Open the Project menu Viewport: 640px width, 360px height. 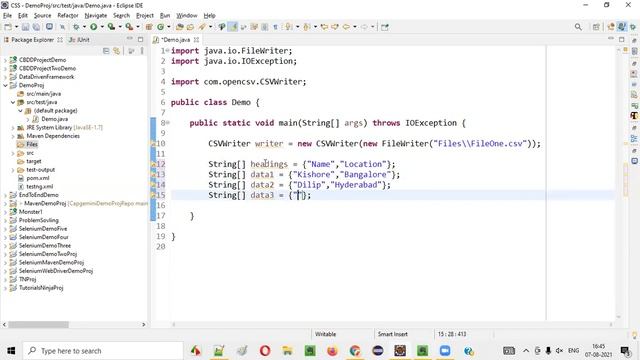tap(144, 16)
